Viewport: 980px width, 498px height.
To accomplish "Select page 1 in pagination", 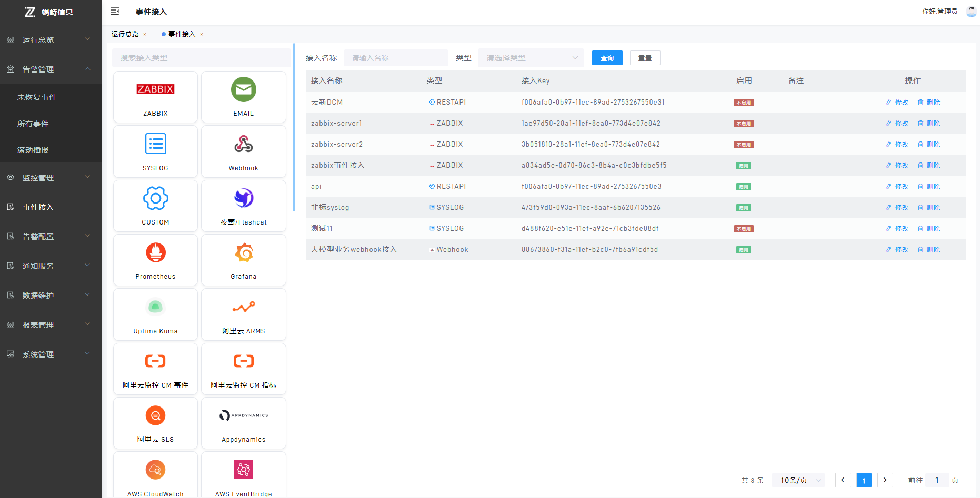I will 864,480.
